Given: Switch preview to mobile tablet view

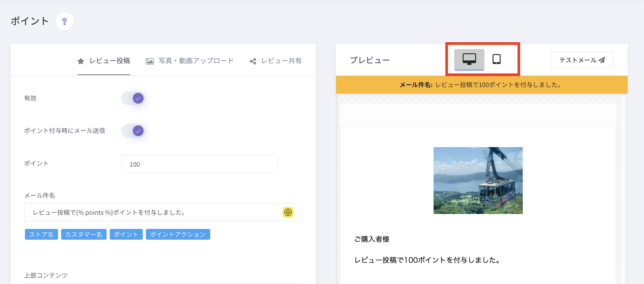Looking at the screenshot, I should (x=496, y=59).
